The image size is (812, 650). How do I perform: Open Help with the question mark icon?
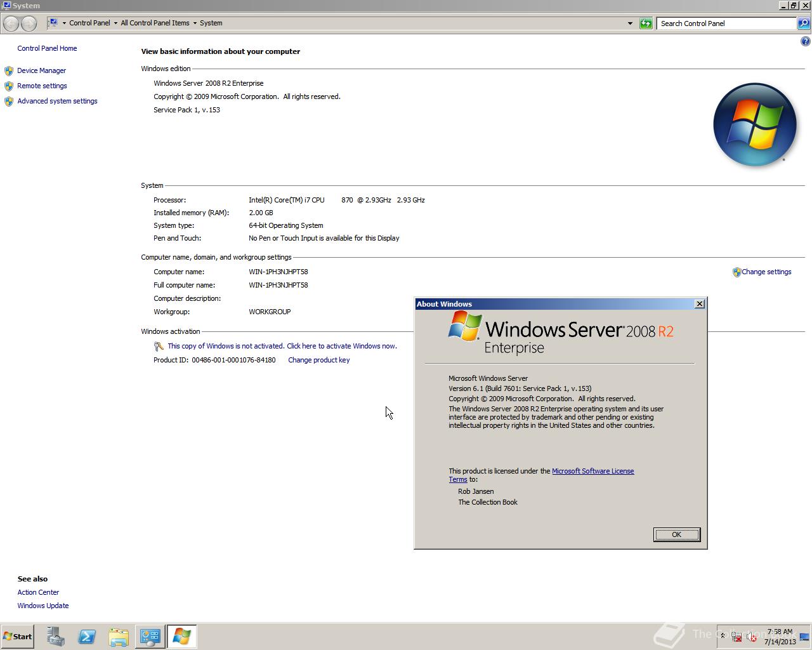tap(805, 41)
